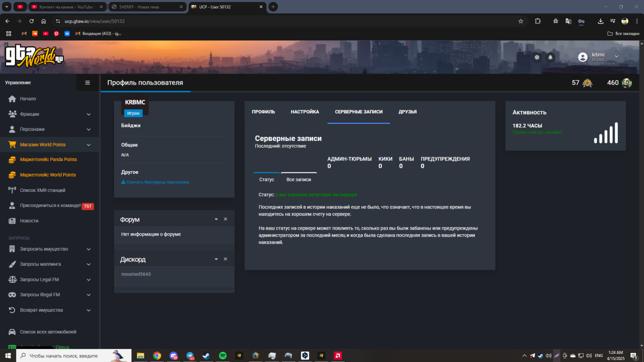
Task: Select the Статус sub-tab
Action: [267, 179]
